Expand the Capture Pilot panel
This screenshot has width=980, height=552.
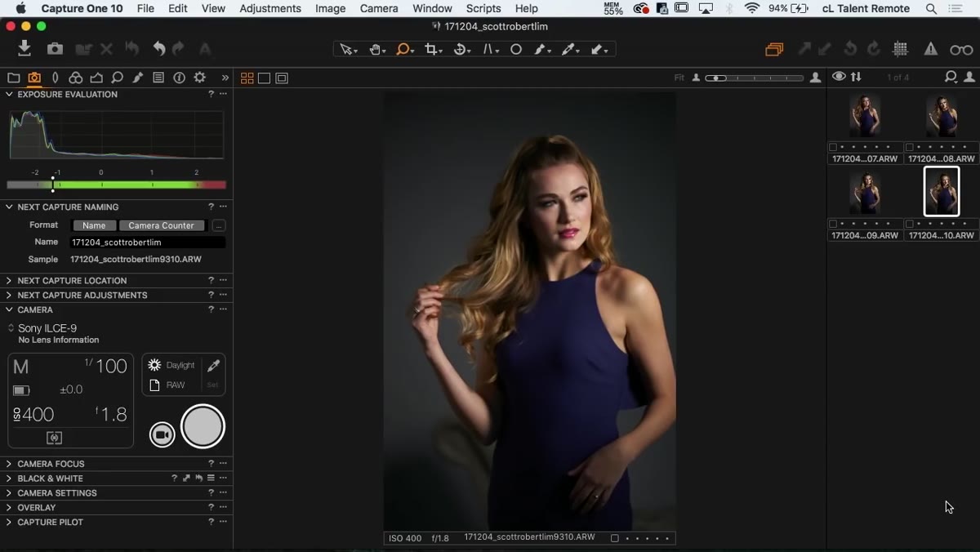pyautogui.click(x=10, y=523)
